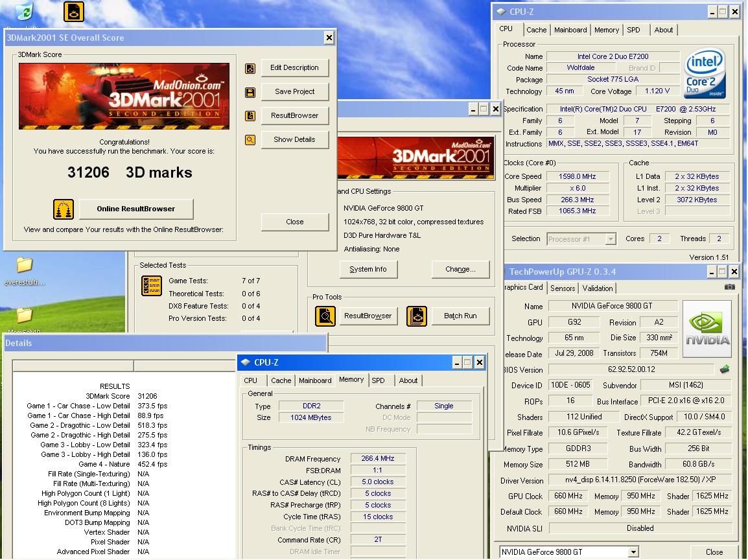The width and height of the screenshot is (748, 560).
Task: Click the Game 1 - Car Chase - Low Detail row
Action: 97,406
